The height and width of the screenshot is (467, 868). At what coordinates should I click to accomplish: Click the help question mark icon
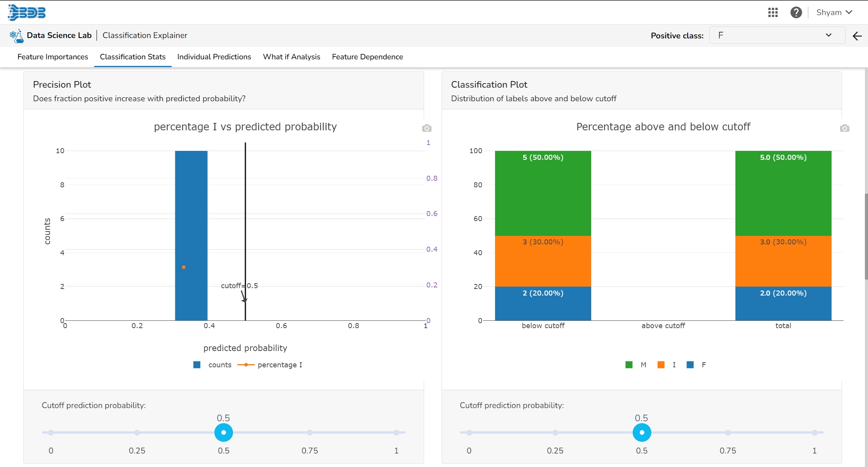pos(796,12)
